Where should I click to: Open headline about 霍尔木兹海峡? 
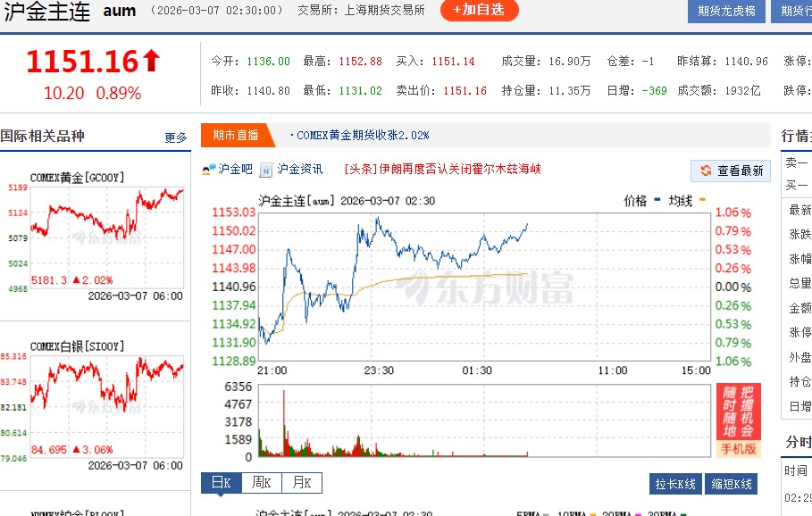point(447,170)
